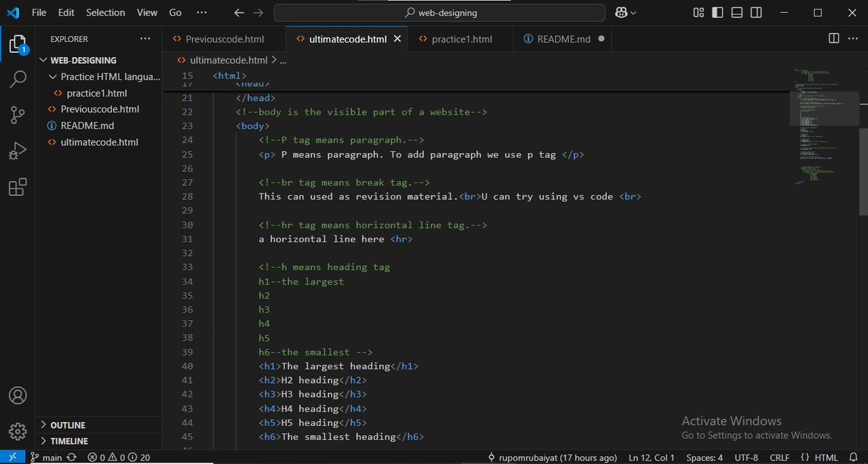The width and height of the screenshot is (868, 464).
Task: Synchronize changes in status bar
Action: click(x=71, y=457)
